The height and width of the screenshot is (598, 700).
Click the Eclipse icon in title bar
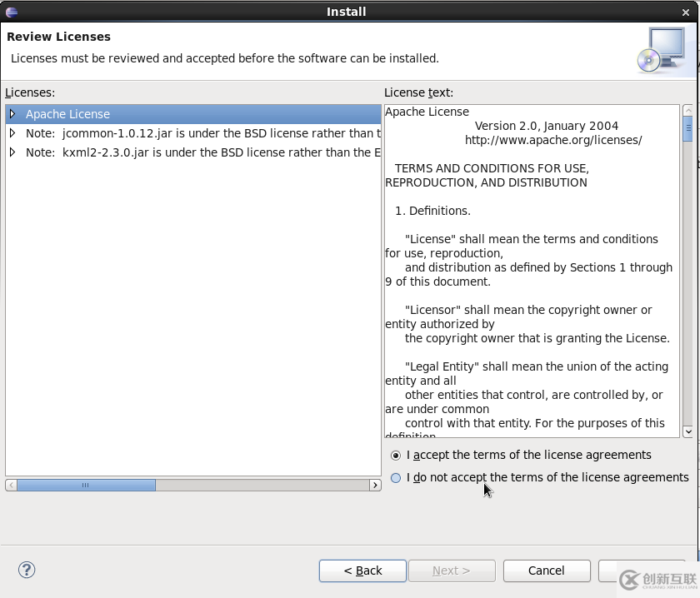click(x=12, y=12)
